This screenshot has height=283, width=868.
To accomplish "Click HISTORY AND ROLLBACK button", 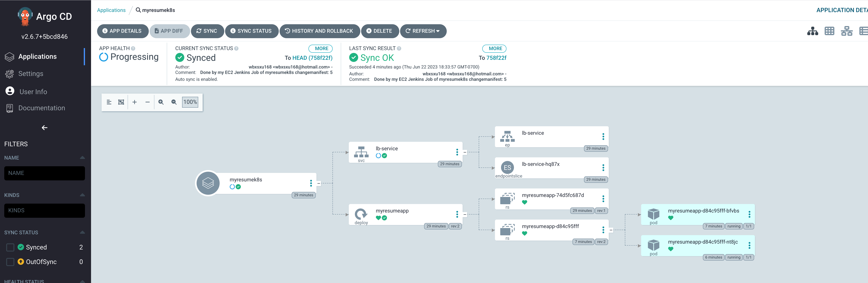I will pyautogui.click(x=319, y=31).
